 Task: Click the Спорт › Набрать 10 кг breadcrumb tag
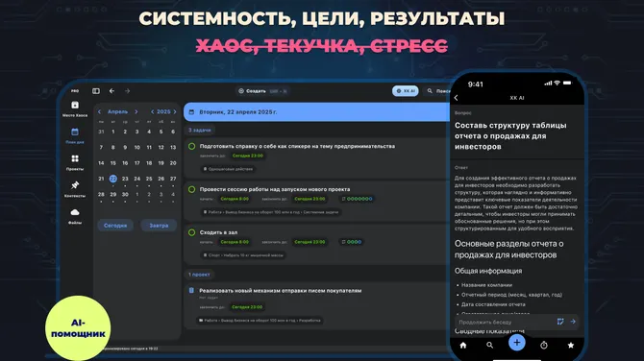point(243,255)
